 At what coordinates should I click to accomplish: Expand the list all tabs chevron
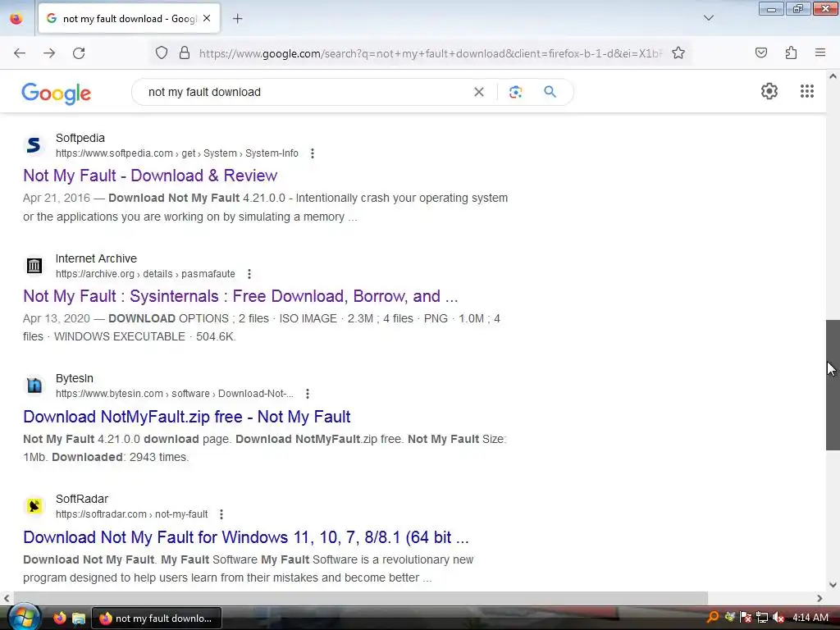tap(708, 18)
